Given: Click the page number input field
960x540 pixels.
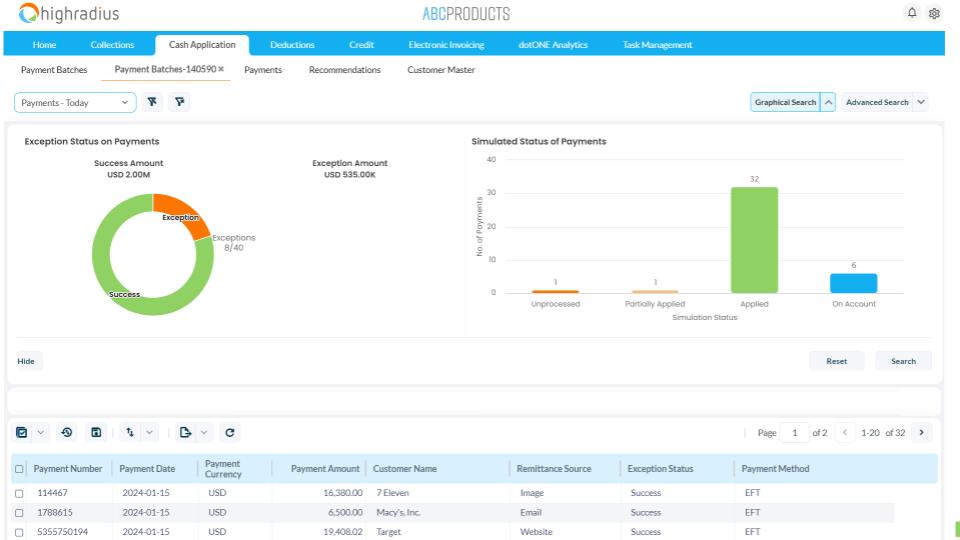Looking at the screenshot, I should click(795, 433).
